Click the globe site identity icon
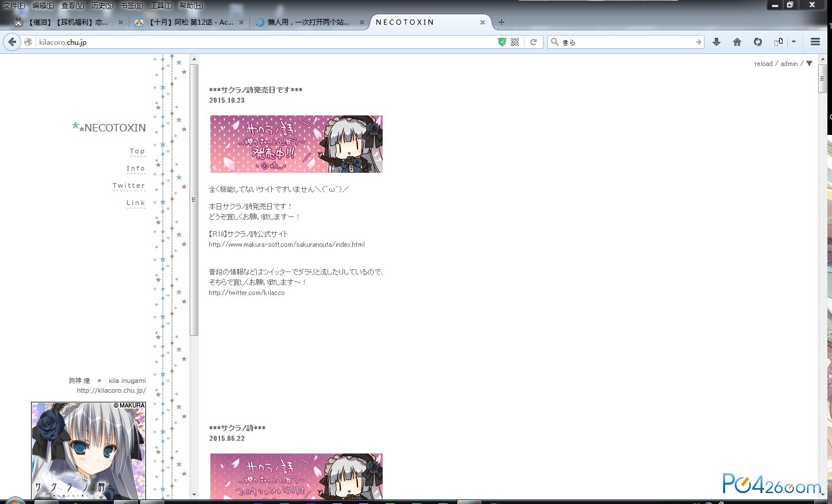Viewport: 832px width, 504px height. (x=28, y=42)
